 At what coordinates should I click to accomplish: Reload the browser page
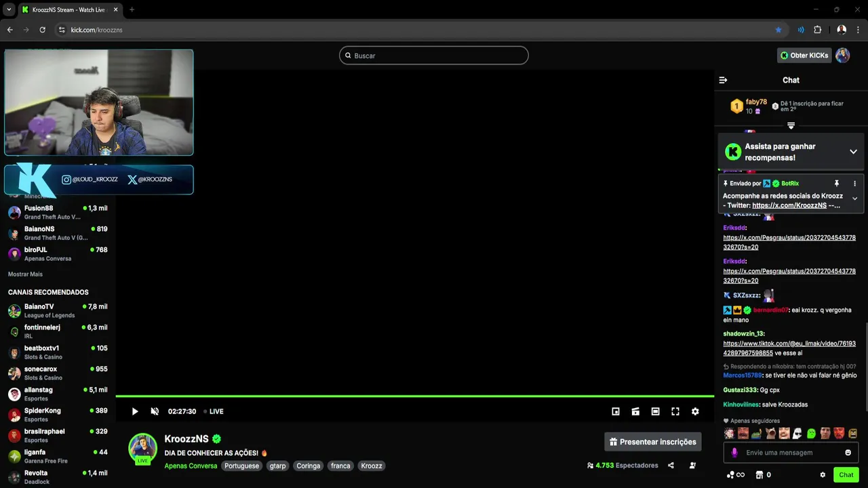pyautogui.click(x=42, y=30)
